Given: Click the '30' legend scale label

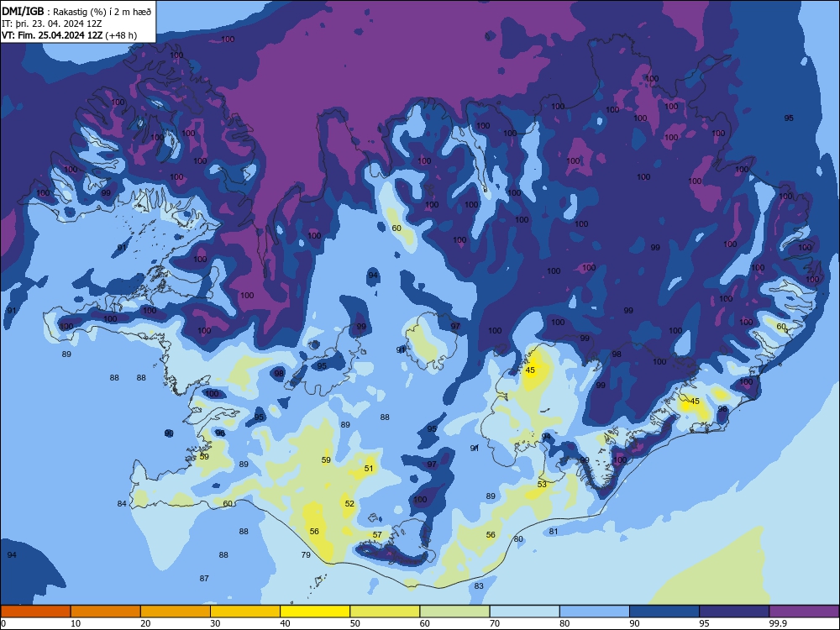Looking at the screenshot, I should click(x=215, y=623).
